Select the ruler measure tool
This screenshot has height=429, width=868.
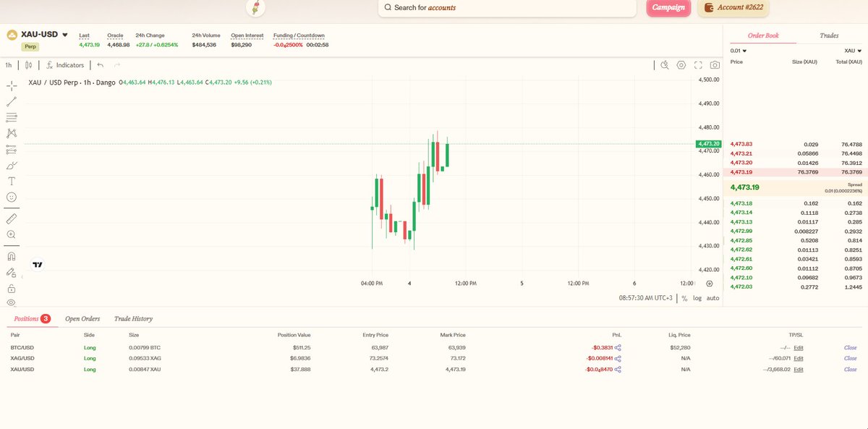(x=12, y=218)
